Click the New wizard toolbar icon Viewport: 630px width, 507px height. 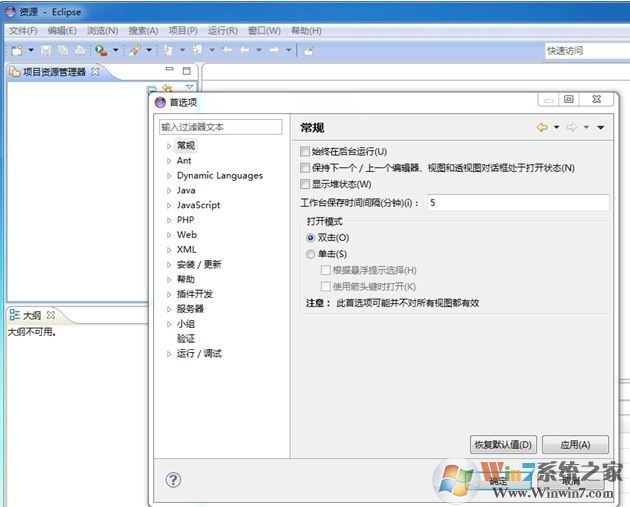pos(17,50)
